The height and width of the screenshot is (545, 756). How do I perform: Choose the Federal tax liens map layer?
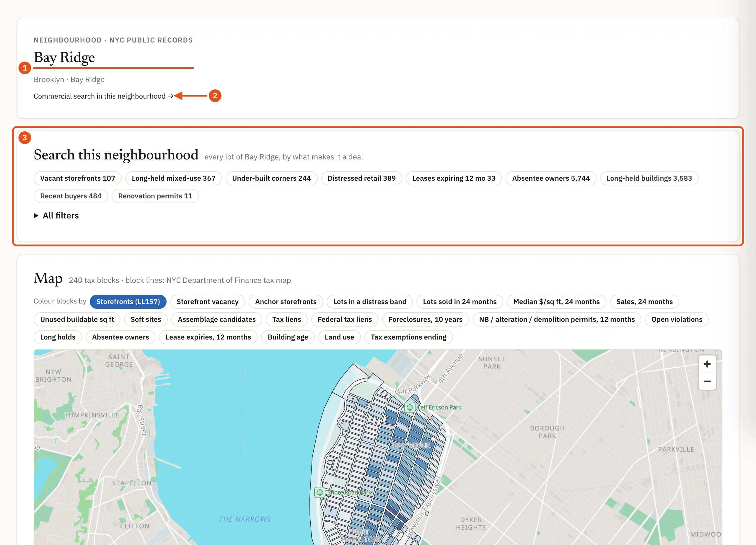[345, 319]
